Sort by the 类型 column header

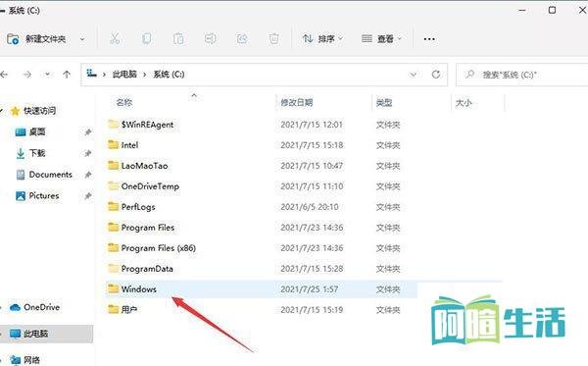point(384,102)
